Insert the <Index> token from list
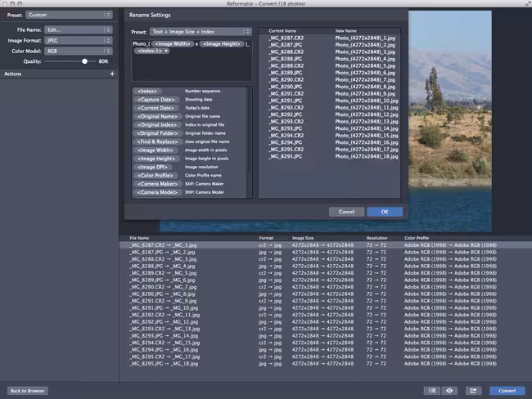 [x=147, y=92]
